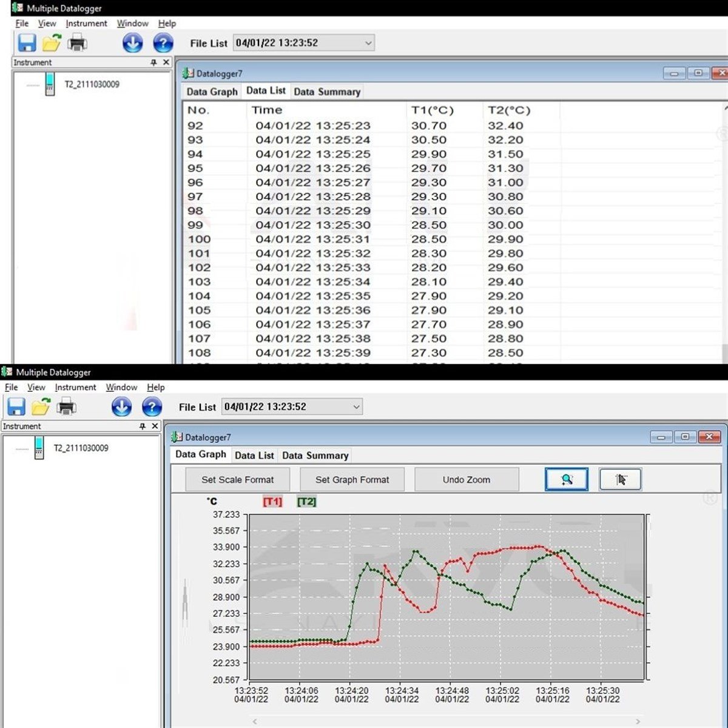Open the View menu in the data list window
Image resolution: width=728 pixels, height=728 pixels.
(x=47, y=23)
